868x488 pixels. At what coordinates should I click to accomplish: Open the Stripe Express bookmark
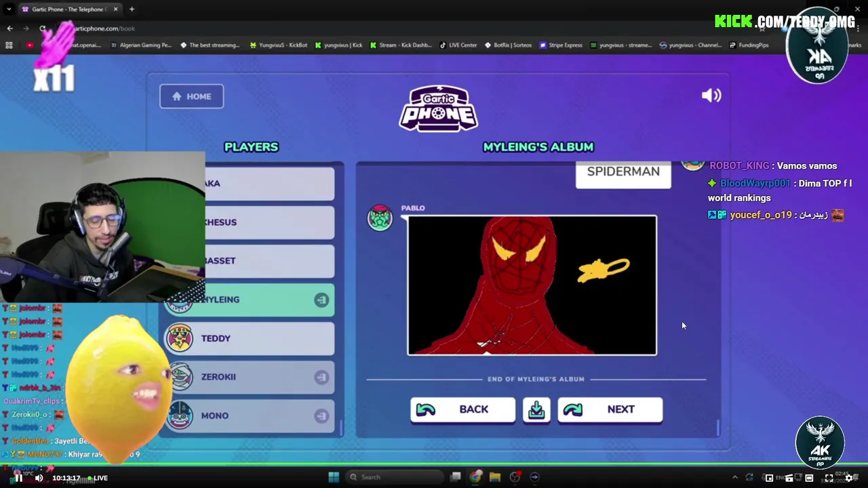(560, 45)
